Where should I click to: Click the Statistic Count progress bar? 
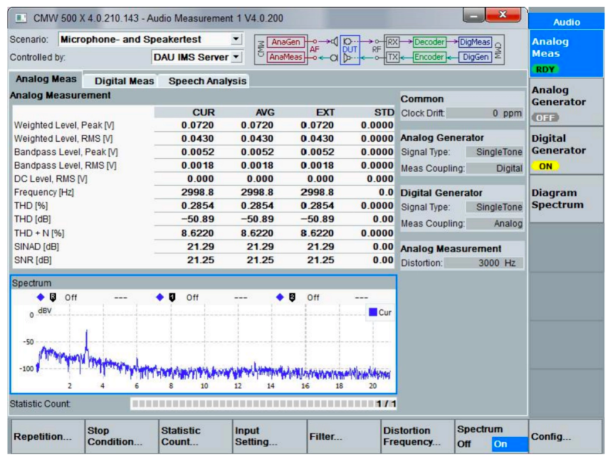coord(263,404)
